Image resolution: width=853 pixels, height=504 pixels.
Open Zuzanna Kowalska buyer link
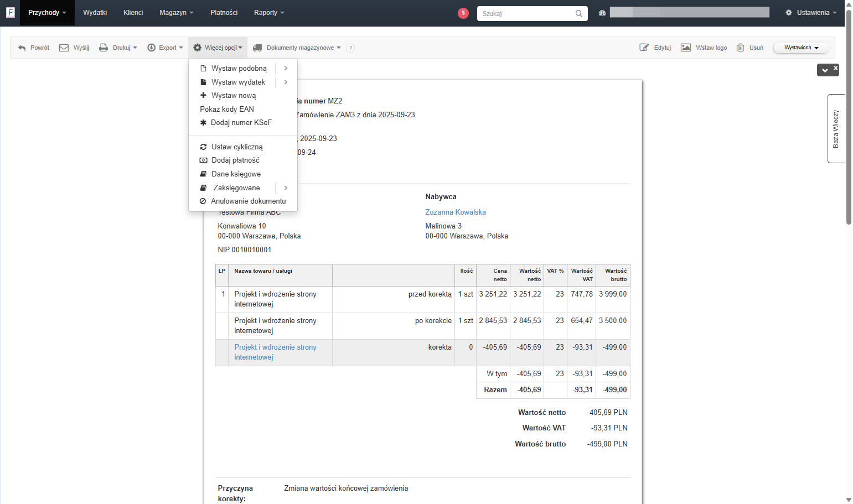pos(456,212)
